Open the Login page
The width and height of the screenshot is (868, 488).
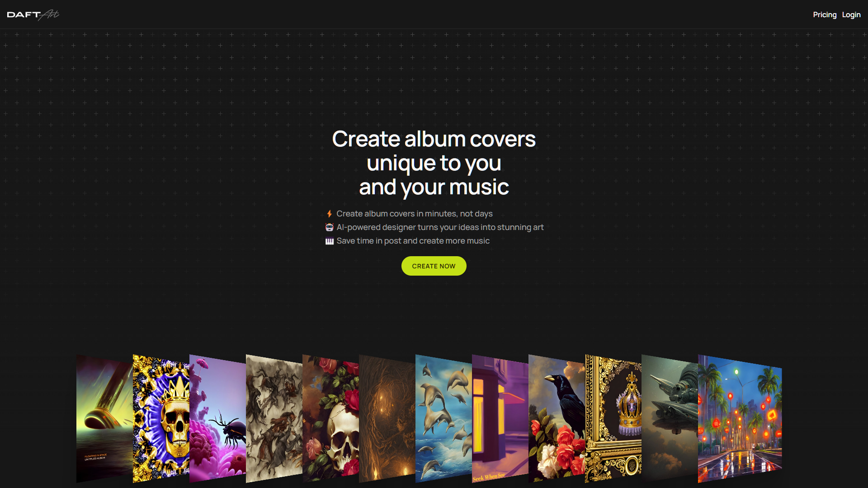click(x=851, y=14)
